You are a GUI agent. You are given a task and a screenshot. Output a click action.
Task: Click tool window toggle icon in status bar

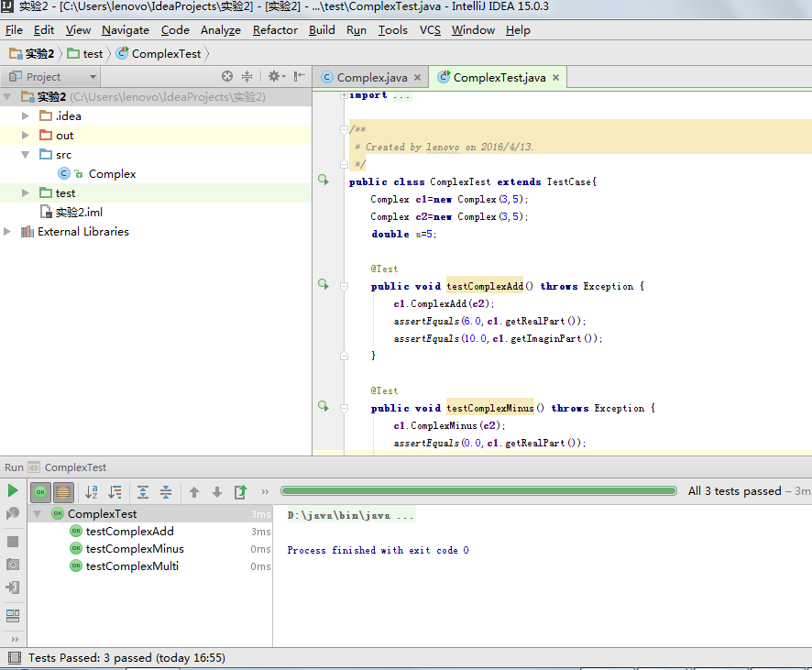coord(15,658)
